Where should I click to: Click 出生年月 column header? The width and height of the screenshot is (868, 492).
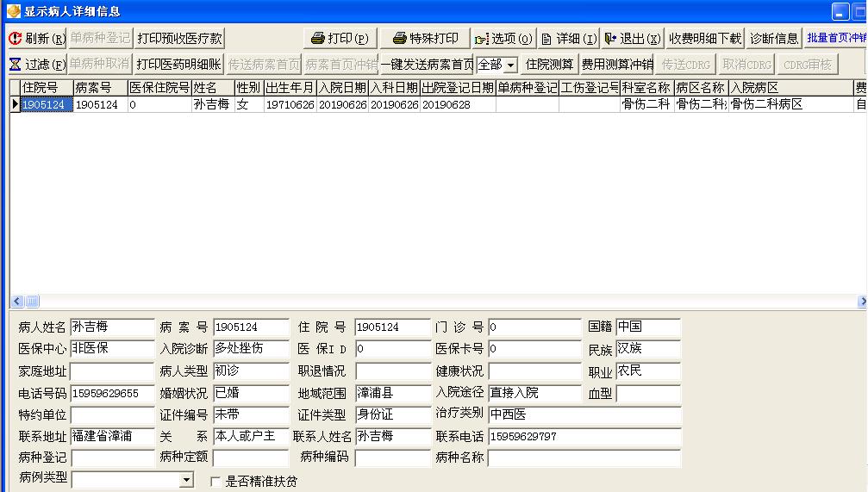click(290, 87)
